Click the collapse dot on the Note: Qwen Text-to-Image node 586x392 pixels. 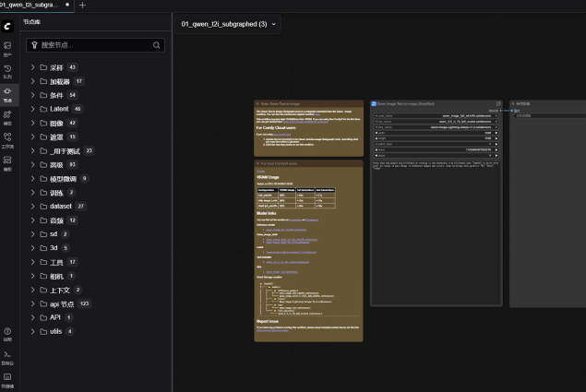point(257,103)
